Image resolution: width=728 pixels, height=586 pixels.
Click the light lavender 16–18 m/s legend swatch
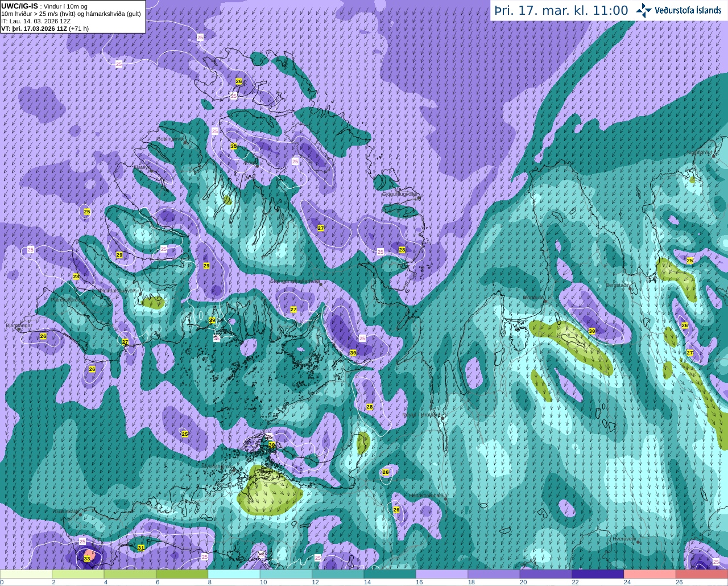pyautogui.click(x=442, y=574)
